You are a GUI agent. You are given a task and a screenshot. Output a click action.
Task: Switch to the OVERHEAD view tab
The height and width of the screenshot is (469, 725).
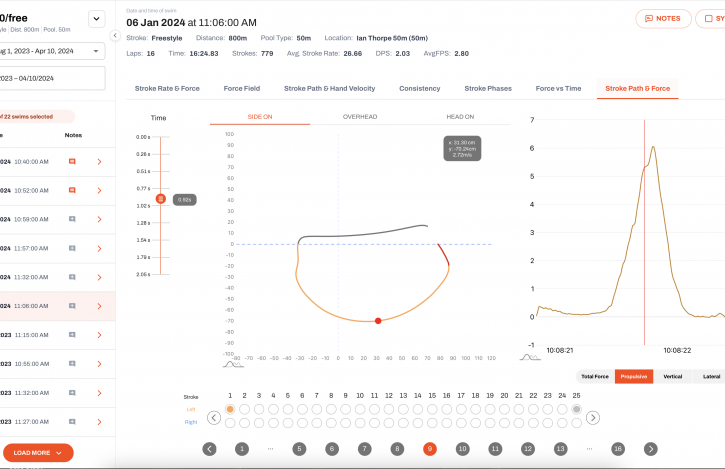click(359, 117)
